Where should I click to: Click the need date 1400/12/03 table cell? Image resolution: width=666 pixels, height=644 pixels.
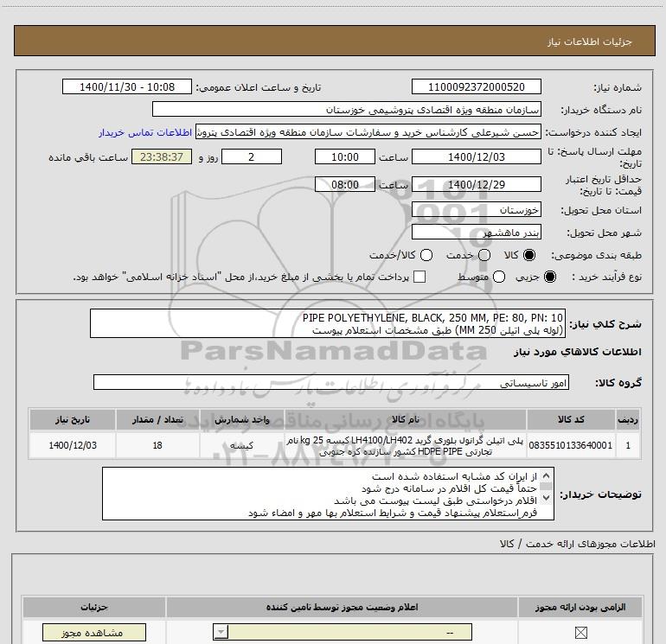click(x=72, y=445)
